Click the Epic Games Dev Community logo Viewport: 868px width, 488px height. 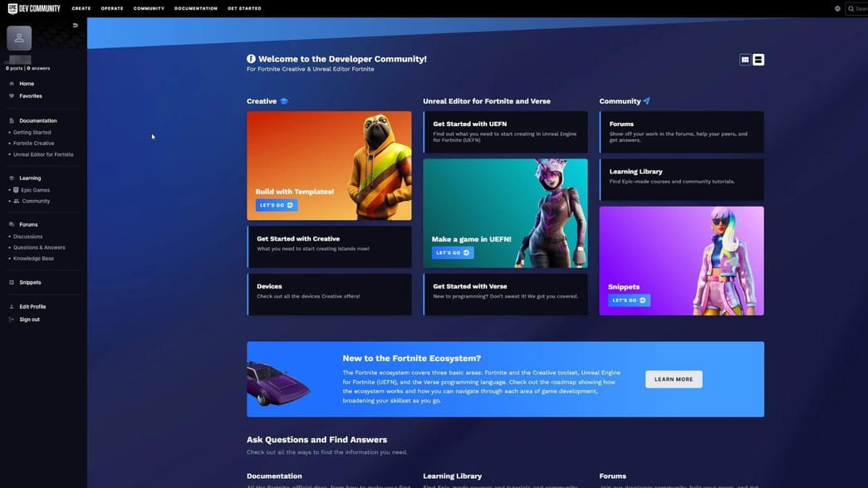(x=33, y=8)
